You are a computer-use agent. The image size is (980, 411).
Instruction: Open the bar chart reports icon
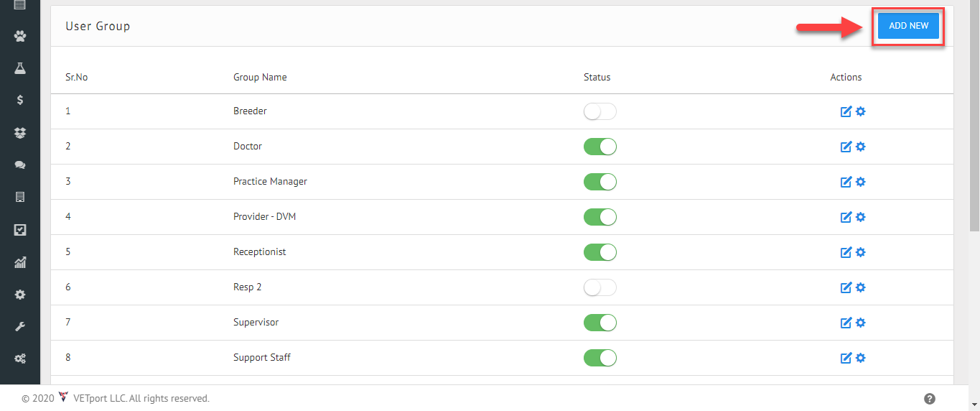pyautogui.click(x=20, y=262)
